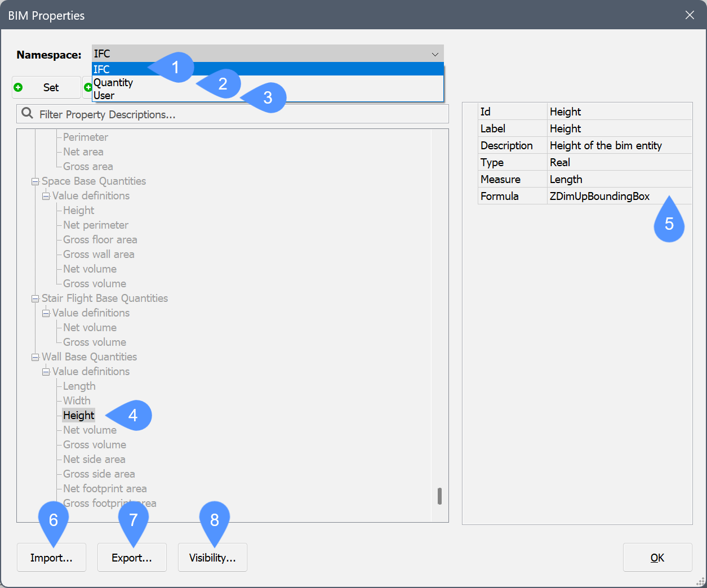Collapse the Wall Base Quantities node
This screenshot has width=707, height=588.
point(35,357)
